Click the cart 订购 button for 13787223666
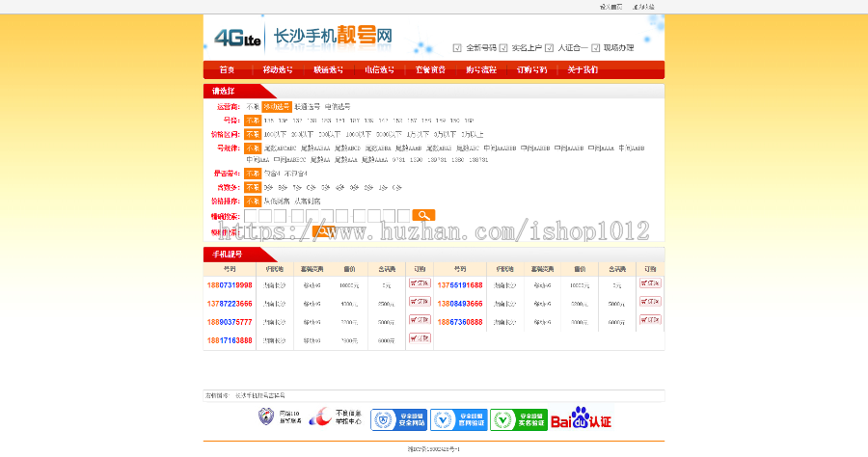This screenshot has width=868, height=457. click(420, 302)
